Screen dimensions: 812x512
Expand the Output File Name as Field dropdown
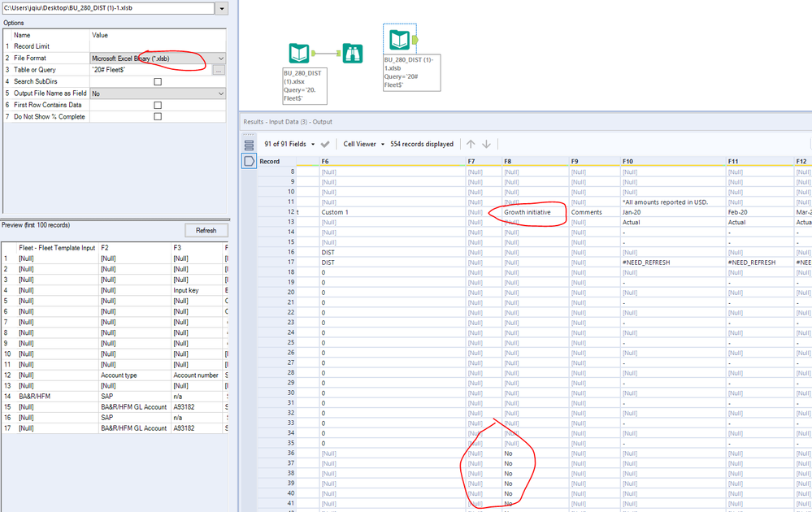(x=221, y=93)
